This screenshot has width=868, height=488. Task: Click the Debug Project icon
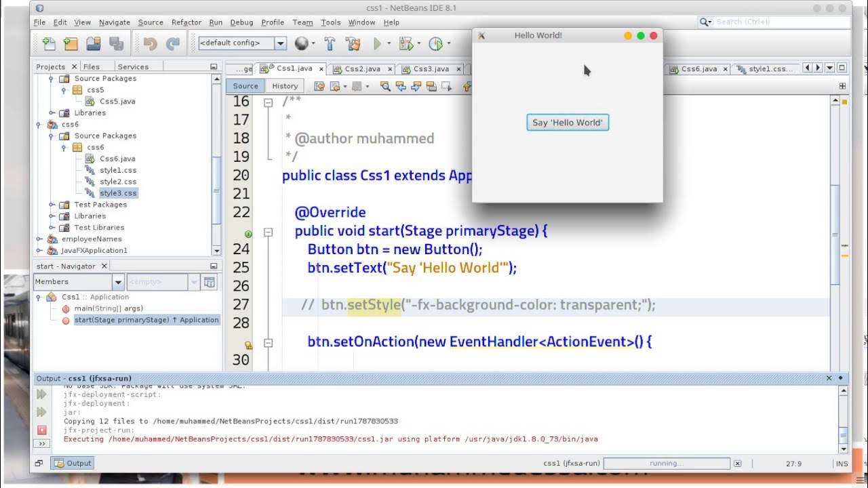(x=406, y=43)
